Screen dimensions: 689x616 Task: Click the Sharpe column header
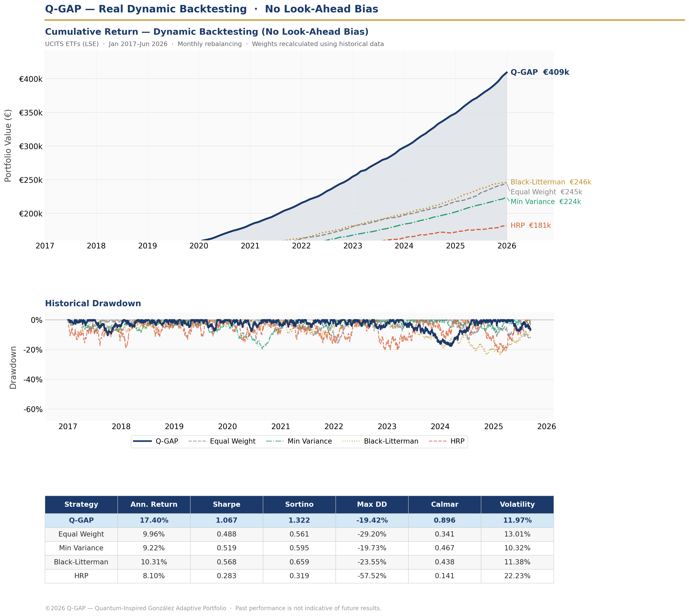pyautogui.click(x=227, y=504)
